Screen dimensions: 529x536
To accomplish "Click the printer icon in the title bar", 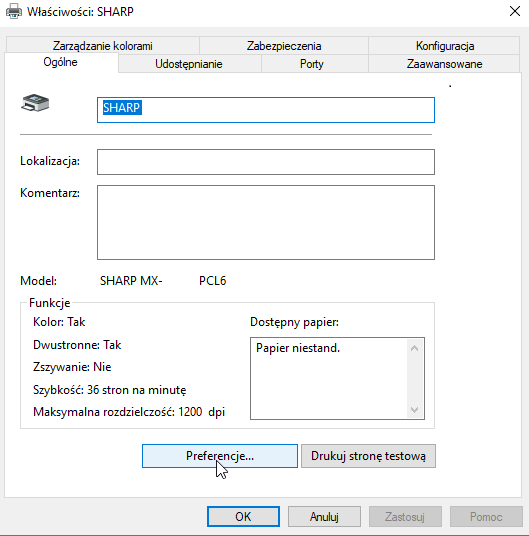I will [x=14, y=11].
